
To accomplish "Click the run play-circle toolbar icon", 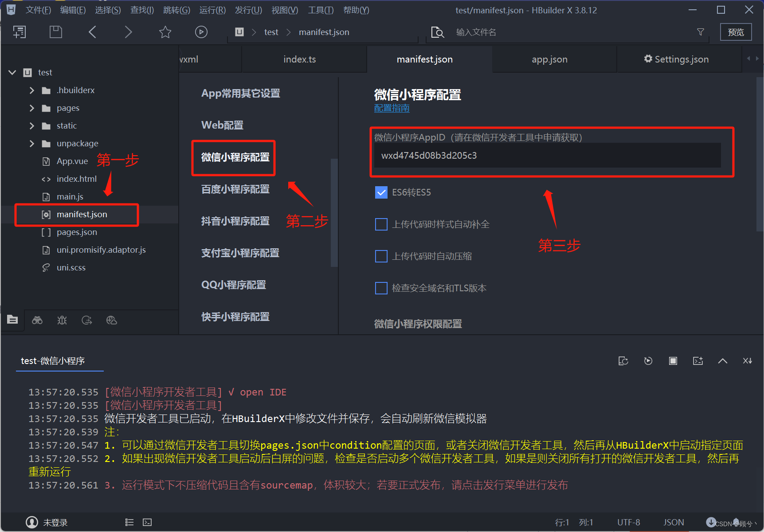I will click(201, 32).
